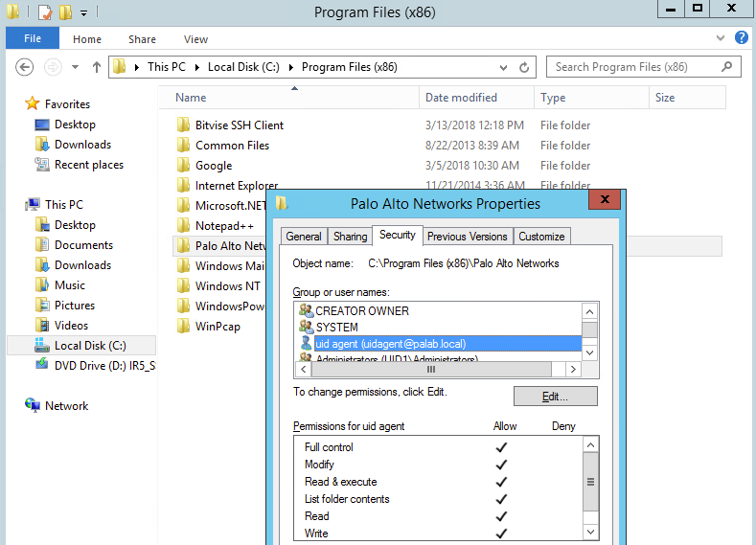The height and width of the screenshot is (545, 756).
Task: Sort by Date modified column
Action: coord(477,98)
